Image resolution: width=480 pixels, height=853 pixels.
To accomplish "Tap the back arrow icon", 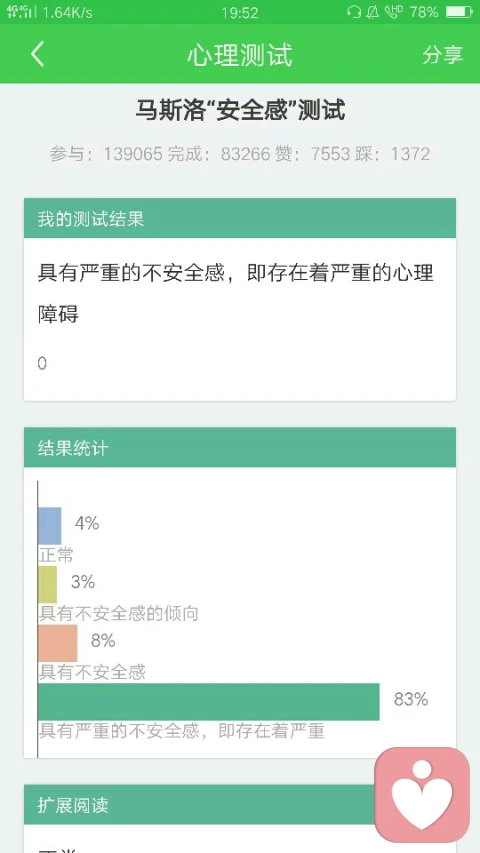I will pos(37,54).
